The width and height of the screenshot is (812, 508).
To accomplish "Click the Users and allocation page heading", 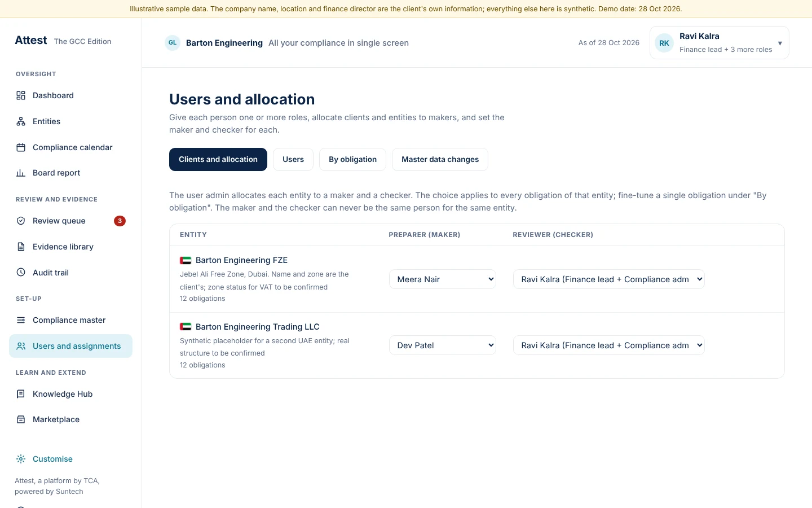I will coord(242,99).
